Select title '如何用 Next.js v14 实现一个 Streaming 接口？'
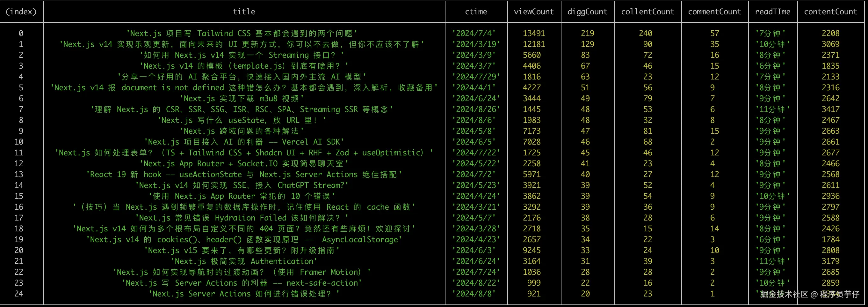 point(242,55)
